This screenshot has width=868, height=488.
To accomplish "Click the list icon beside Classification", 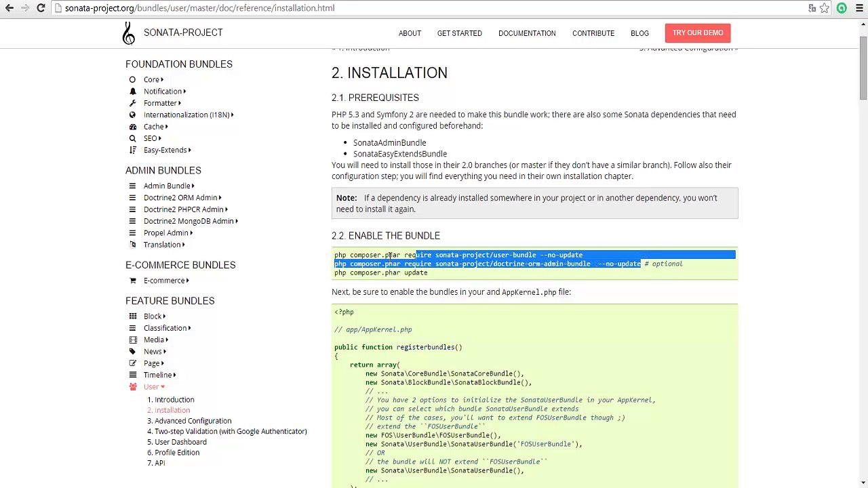I will [x=132, y=328].
